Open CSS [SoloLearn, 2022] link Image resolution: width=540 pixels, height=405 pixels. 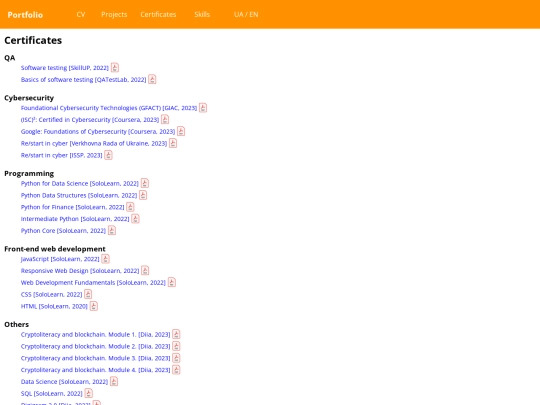tap(51, 294)
